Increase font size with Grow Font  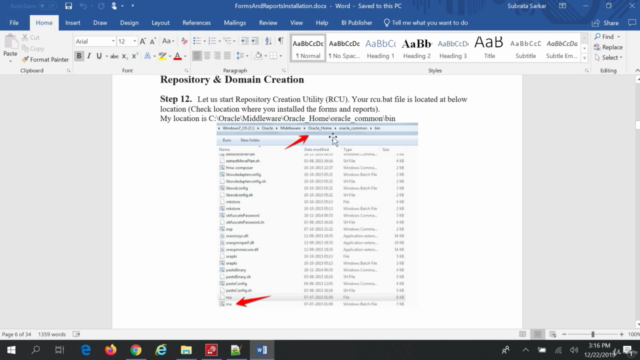(143, 41)
